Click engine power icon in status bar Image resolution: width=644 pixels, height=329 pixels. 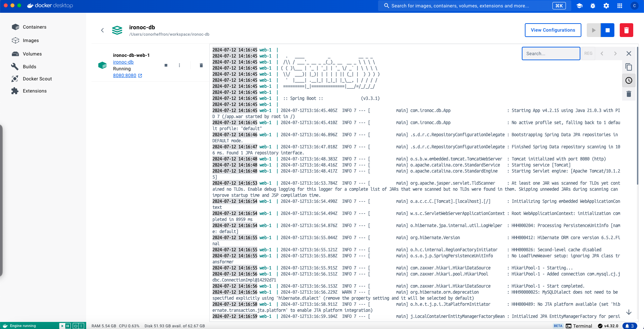coord(75,326)
